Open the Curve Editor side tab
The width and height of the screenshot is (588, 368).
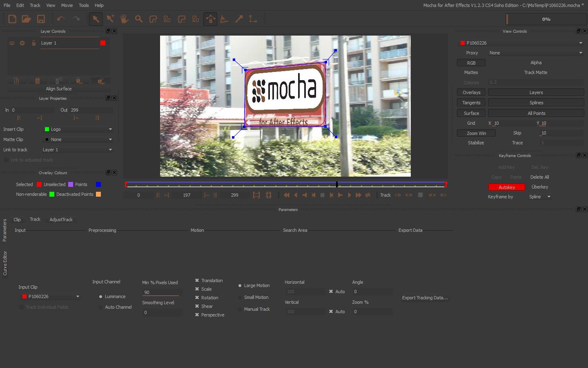point(5,263)
